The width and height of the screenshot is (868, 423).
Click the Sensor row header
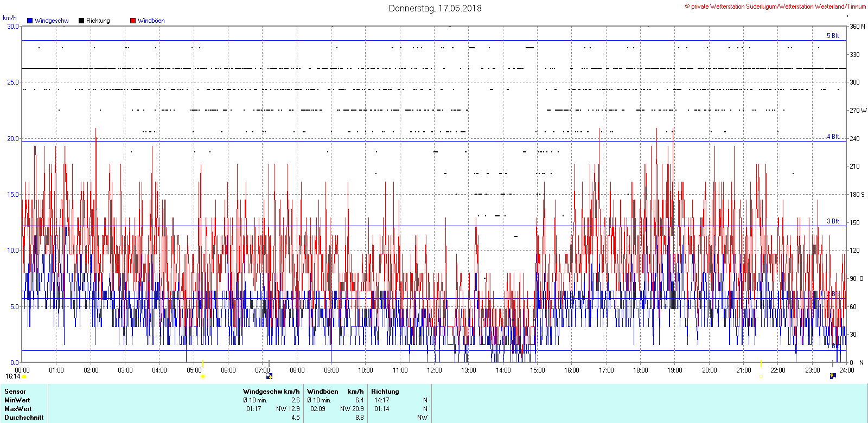coord(15,392)
